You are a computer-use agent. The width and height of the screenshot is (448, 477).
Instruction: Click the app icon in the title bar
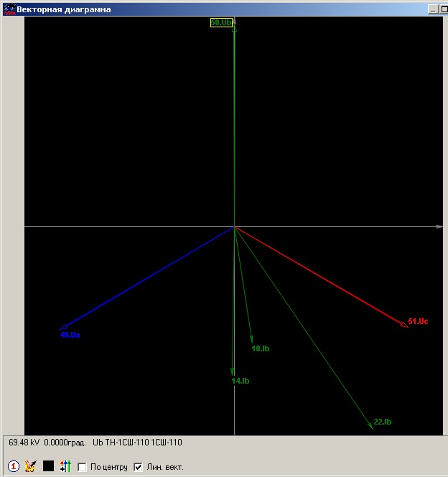tap(9, 9)
